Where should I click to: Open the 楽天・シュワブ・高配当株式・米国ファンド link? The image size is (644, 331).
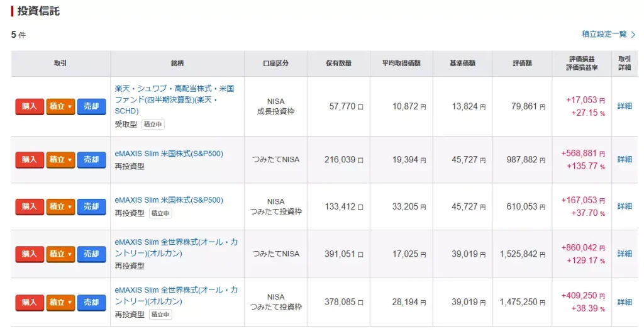point(175,99)
